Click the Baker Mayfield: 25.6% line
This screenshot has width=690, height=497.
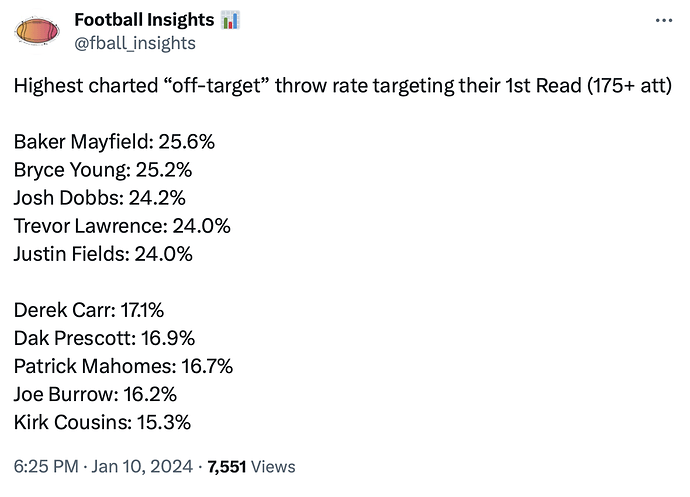tap(114, 142)
